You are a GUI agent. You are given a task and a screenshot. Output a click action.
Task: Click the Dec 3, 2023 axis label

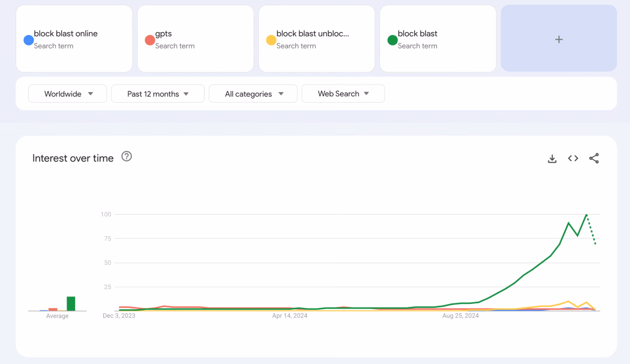coord(119,316)
